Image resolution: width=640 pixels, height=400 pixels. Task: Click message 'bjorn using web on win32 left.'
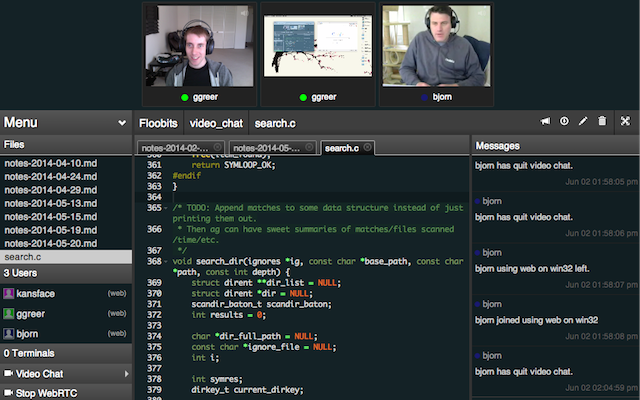tap(532, 269)
